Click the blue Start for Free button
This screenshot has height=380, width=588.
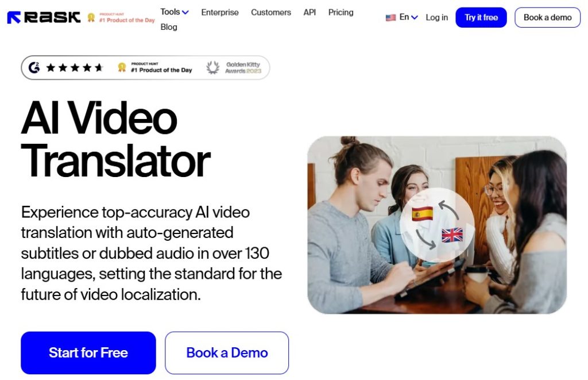coord(88,352)
